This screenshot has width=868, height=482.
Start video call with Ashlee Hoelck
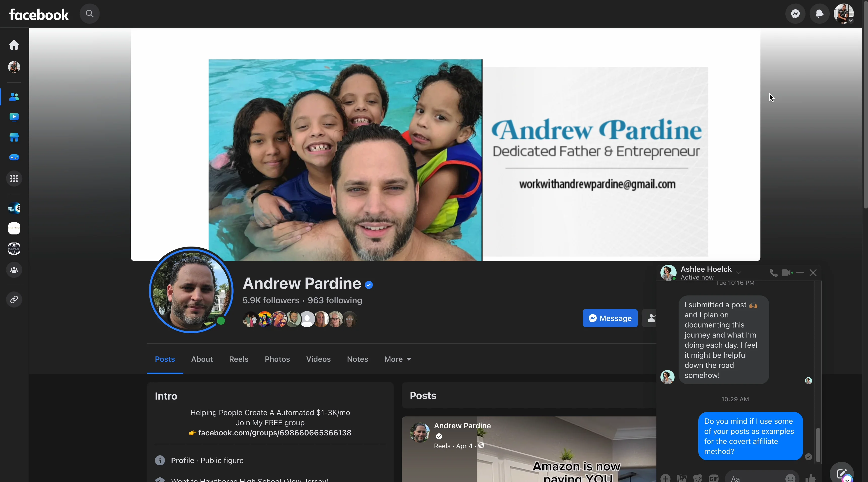click(787, 273)
